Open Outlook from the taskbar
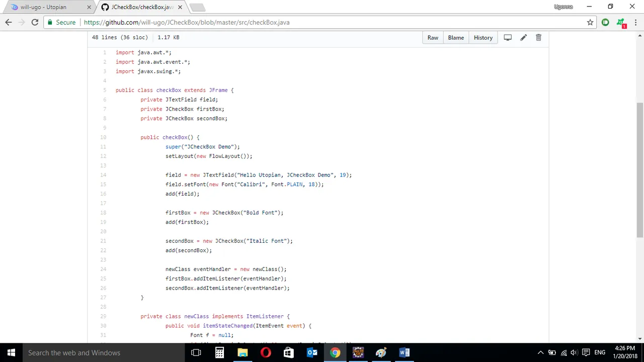 click(312, 352)
